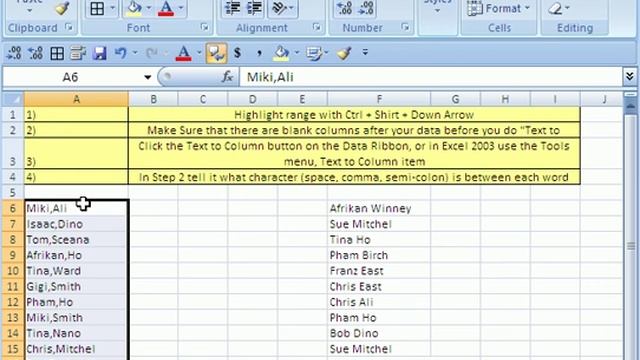Open the ribbon Fill Color dropdown arrow
This screenshot has width=640, height=360.
coord(149,8)
